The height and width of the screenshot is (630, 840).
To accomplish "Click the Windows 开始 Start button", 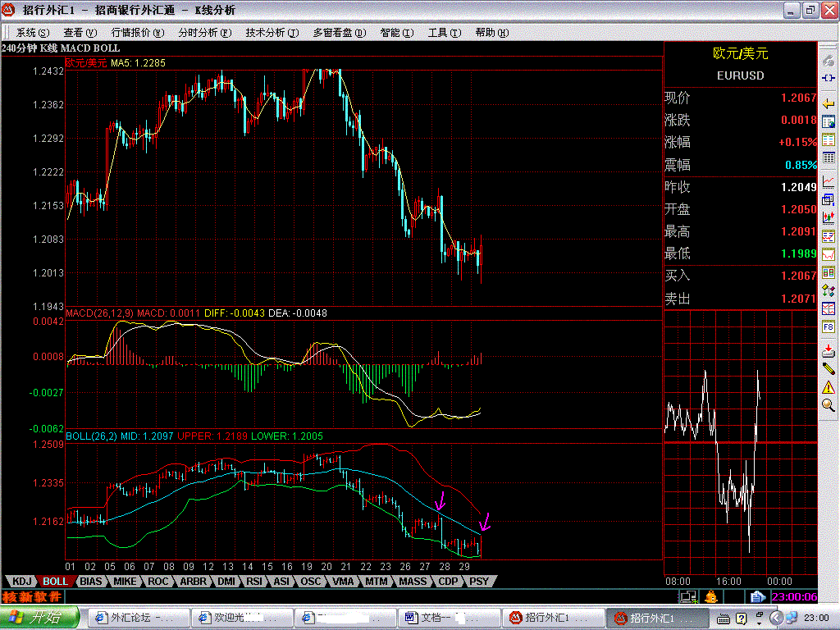I will (39, 617).
